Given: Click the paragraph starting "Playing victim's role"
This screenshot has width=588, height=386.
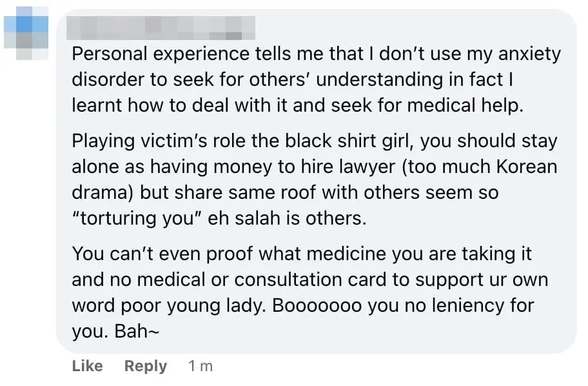Looking at the screenshot, I should tap(315, 180).
